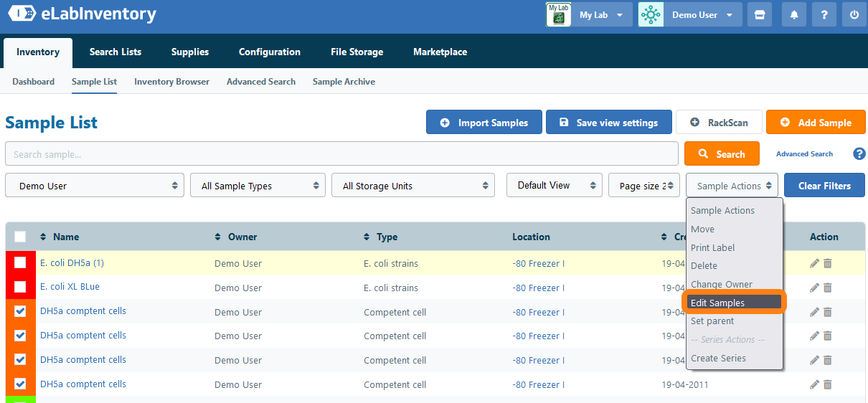Switch to the Inventory Browser tab
Viewport: 868px width, 403px height.
click(171, 82)
